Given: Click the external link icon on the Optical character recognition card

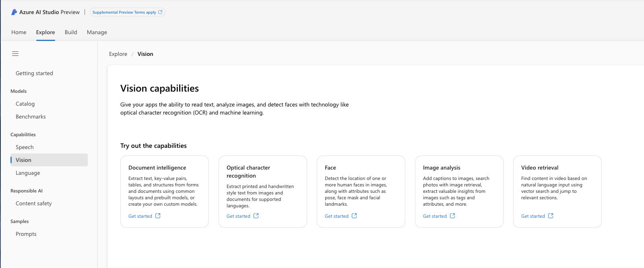Looking at the screenshot, I should tap(256, 216).
